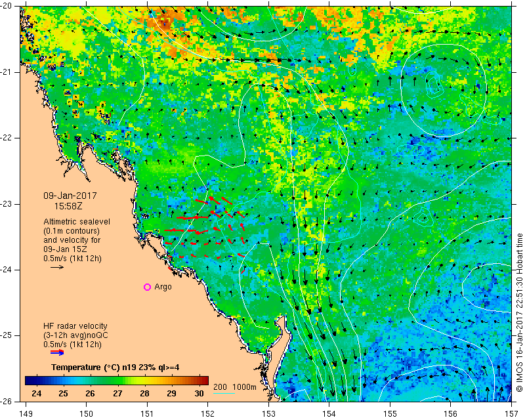Click the 30 value on the temperature scale
Screen dimensions: 525x420
[199, 394]
